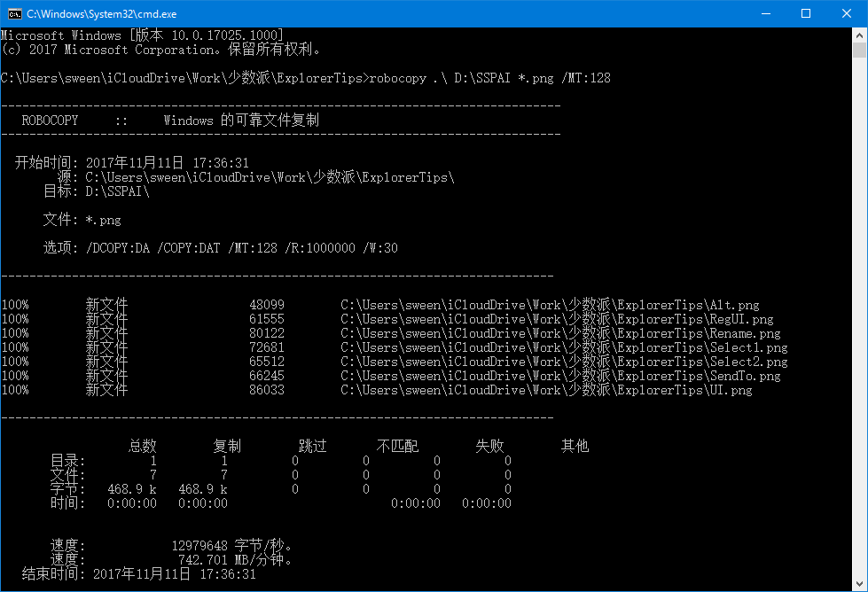This screenshot has width=868, height=592.
Task: Click the UI.png file path row
Action: coord(546,390)
